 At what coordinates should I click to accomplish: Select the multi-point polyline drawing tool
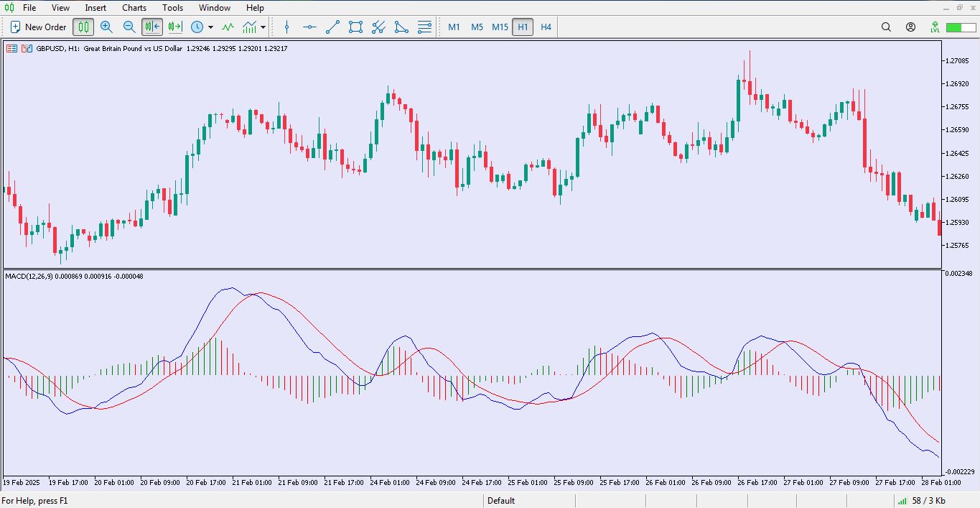click(401, 27)
